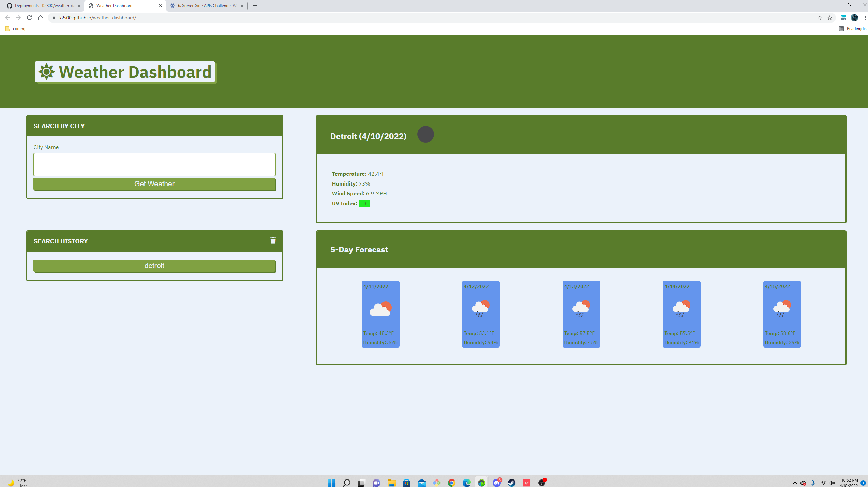Go back using the browser back arrow
Screen dimensions: 868x487
coord(8,18)
